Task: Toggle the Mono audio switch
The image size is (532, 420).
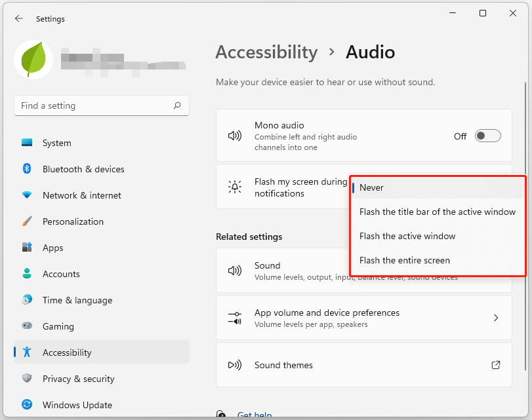Action: pyautogui.click(x=487, y=136)
